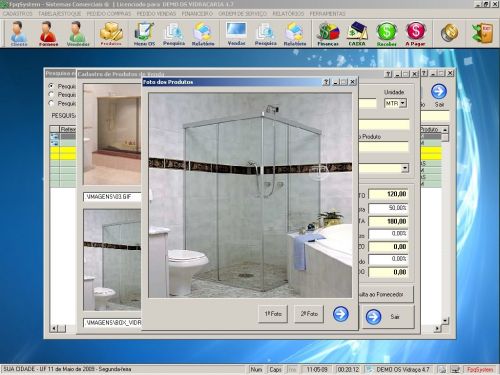Click the red A Pagar dollar icon
The image size is (500, 375).
(x=415, y=33)
